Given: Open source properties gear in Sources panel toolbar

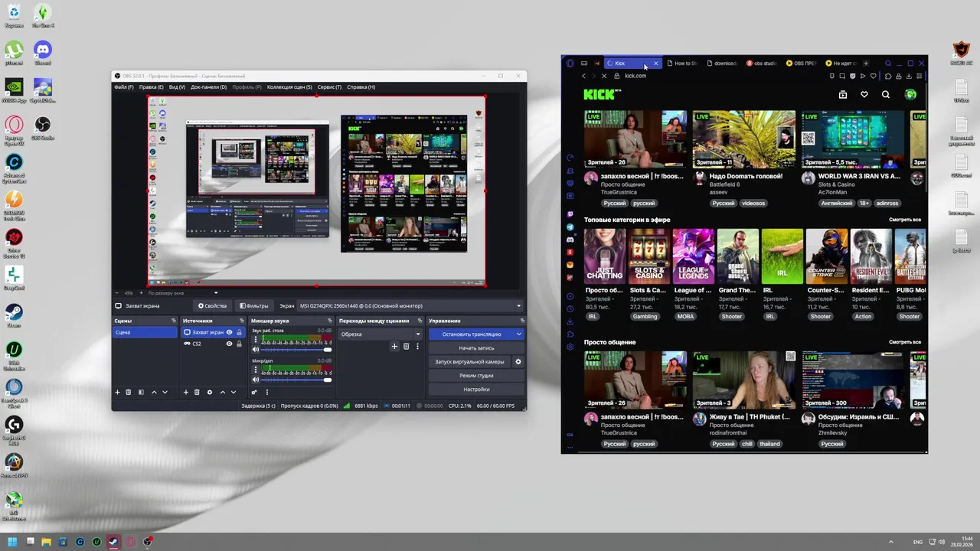Looking at the screenshot, I should click(x=210, y=392).
